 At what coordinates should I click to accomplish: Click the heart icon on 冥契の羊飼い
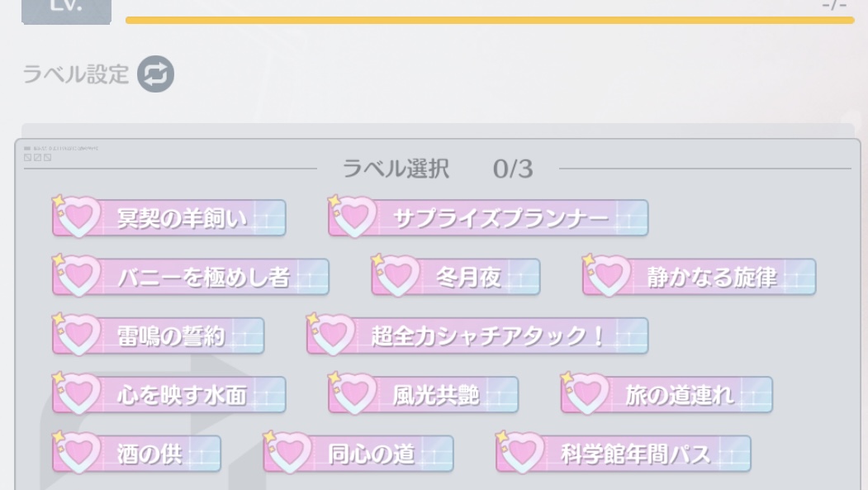tap(77, 217)
